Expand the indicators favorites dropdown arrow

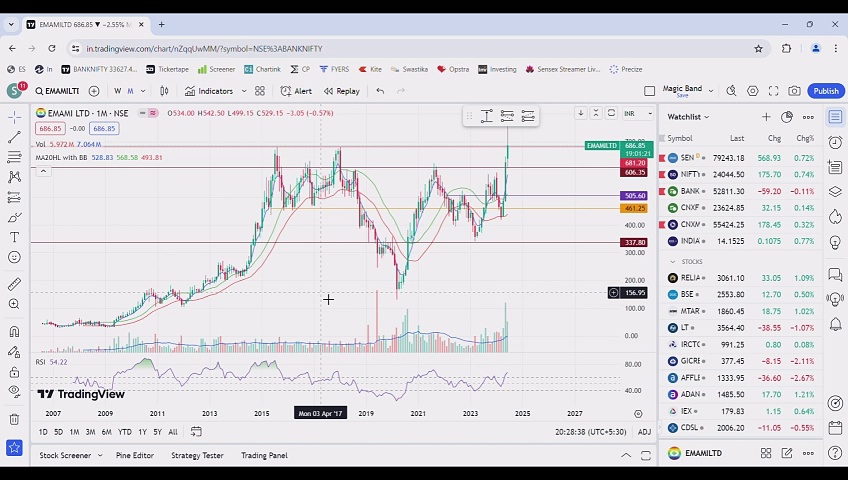[x=244, y=91]
